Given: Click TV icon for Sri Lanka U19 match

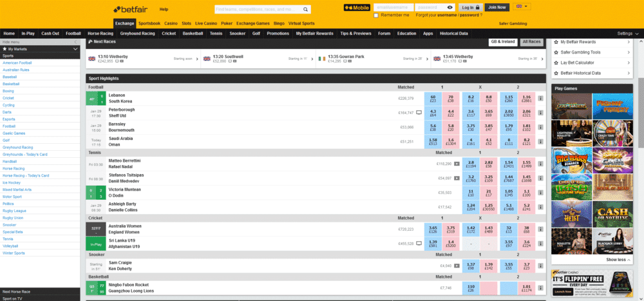Looking at the screenshot, I should [419, 244].
